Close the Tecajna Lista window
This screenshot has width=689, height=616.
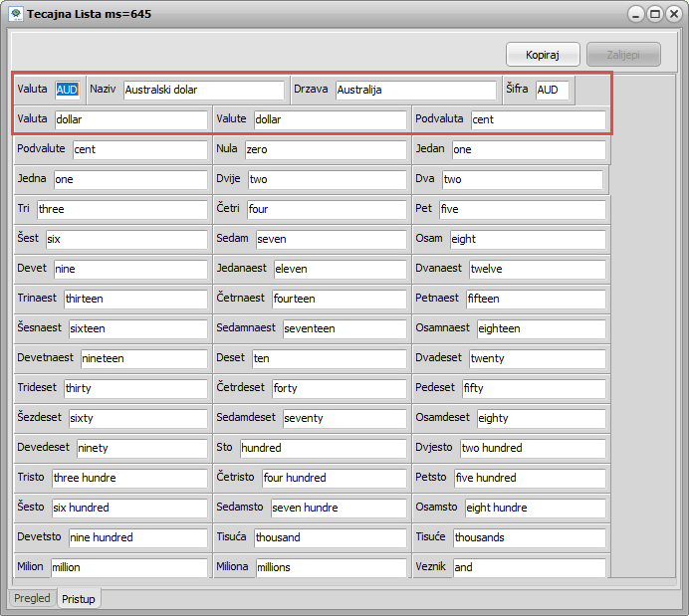click(x=673, y=15)
